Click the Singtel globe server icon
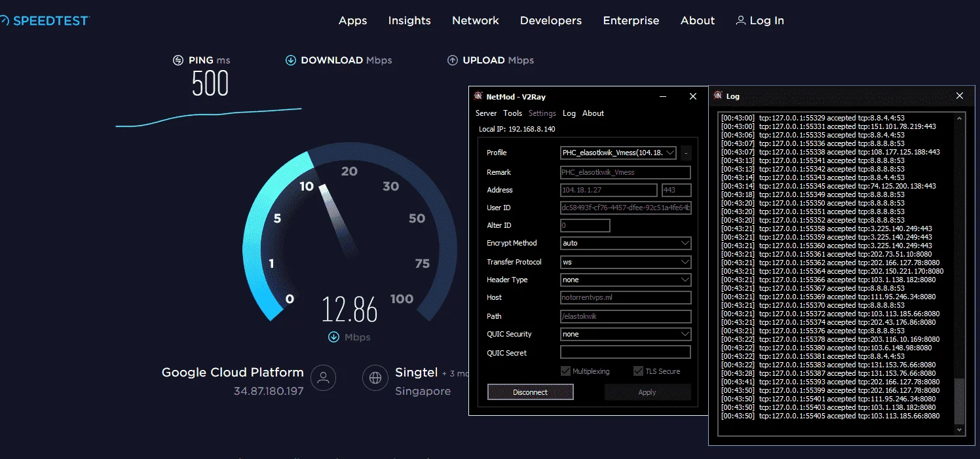 tap(375, 378)
